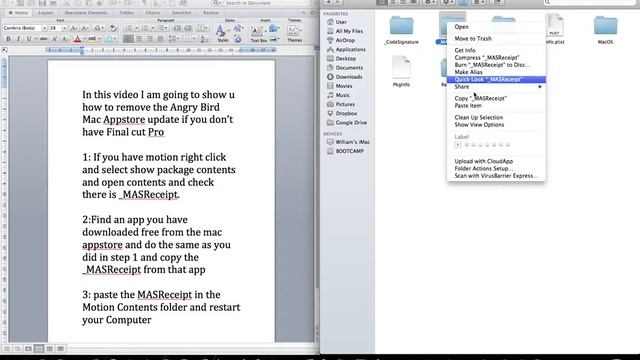Open the font color dropdown arrow
The height and width of the screenshot is (360, 640).
(84, 39)
